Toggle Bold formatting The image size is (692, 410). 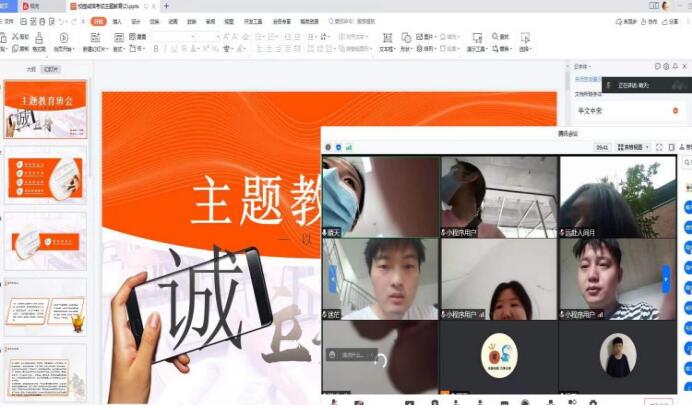coord(156,49)
